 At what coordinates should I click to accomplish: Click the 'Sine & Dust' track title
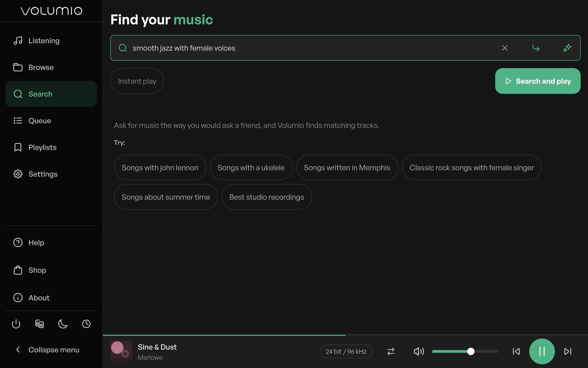tap(157, 347)
